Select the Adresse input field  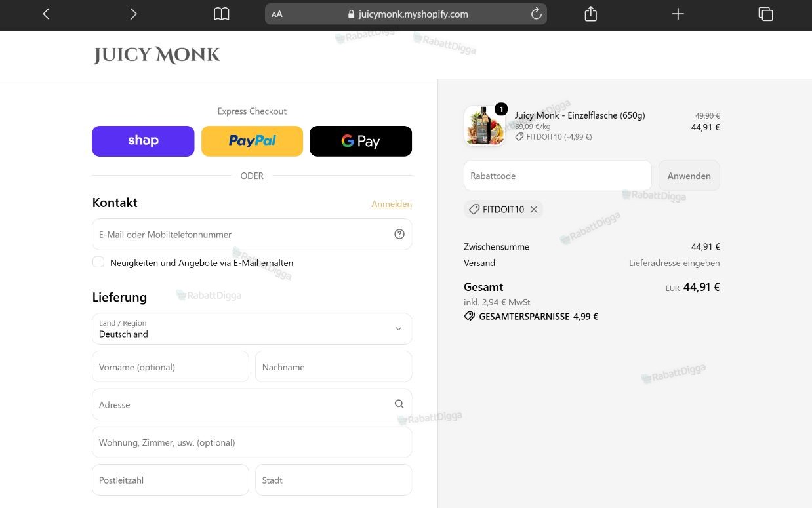[x=252, y=404]
